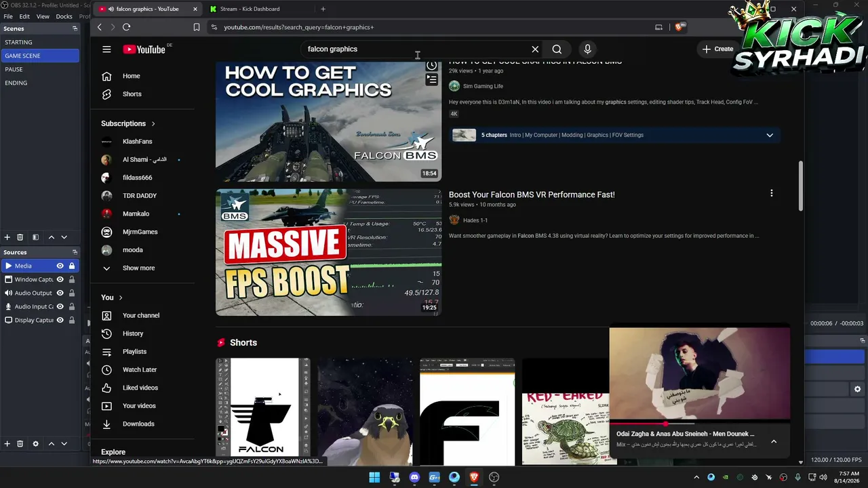
Task: Open the Boost Your Falcon BMS VR Performance title
Action: pos(532,195)
